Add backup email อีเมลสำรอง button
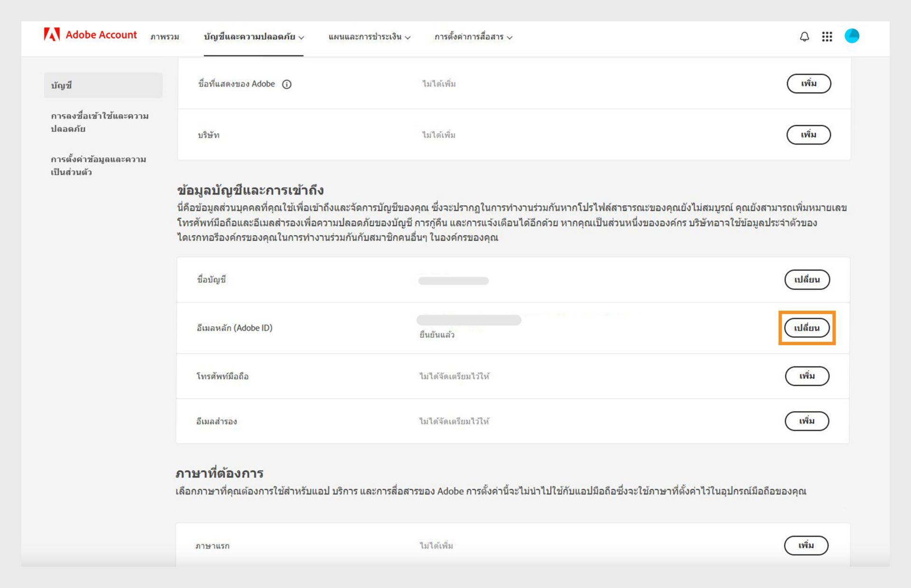Screen dimensions: 911x588 (x=807, y=421)
